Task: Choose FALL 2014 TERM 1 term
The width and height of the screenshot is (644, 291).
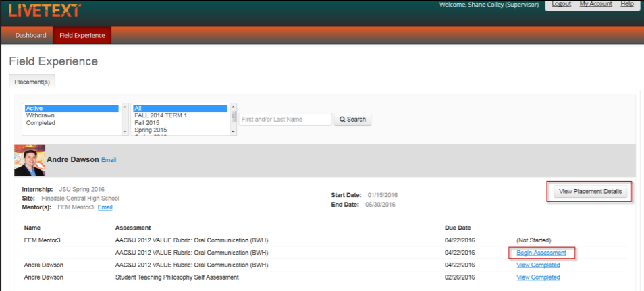Action: click(x=180, y=115)
